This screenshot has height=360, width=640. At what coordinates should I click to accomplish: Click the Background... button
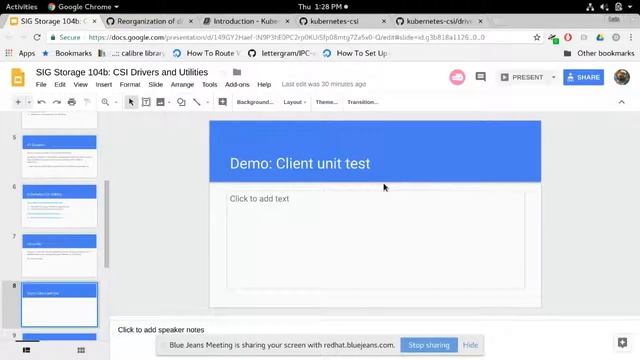click(x=255, y=102)
